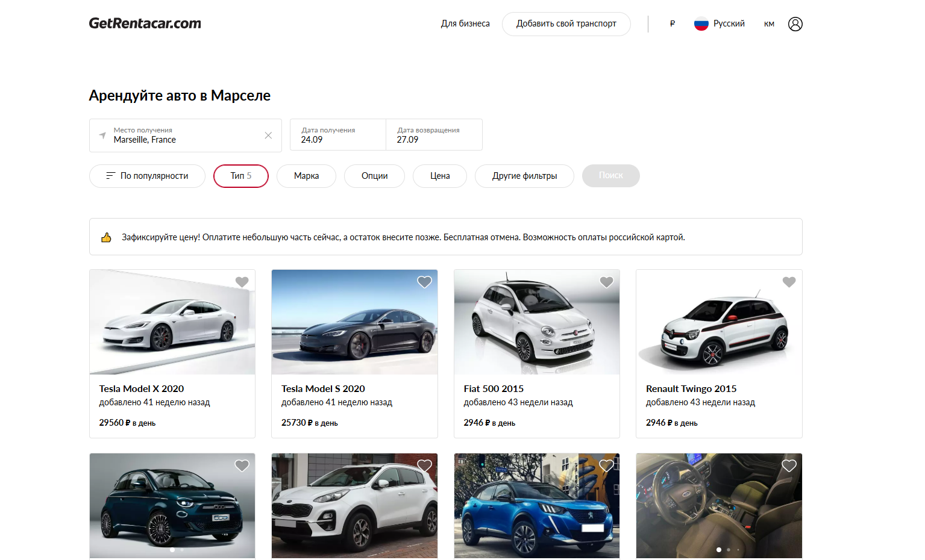Clear the Marseille pickup location field

click(x=268, y=135)
